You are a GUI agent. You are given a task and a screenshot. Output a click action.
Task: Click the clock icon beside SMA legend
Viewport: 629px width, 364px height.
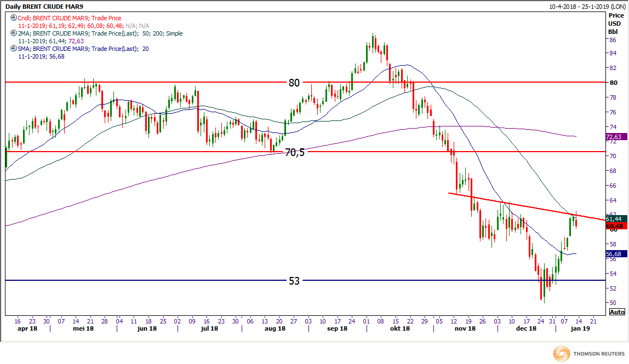click(14, 49)
